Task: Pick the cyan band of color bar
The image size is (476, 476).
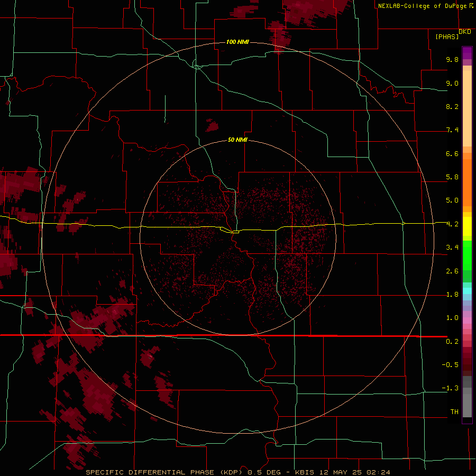Action: pyautogui.click(x=467, y=291)
